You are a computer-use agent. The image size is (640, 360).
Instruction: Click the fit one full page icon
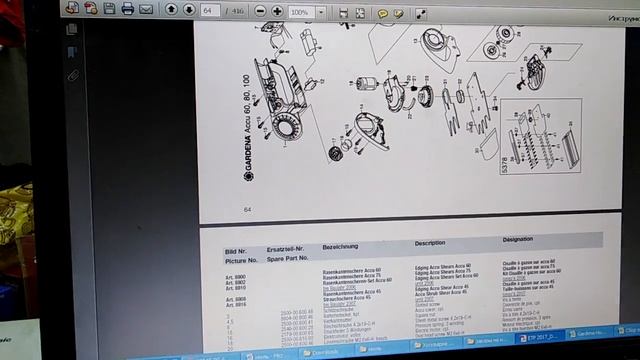coord(360,13)
